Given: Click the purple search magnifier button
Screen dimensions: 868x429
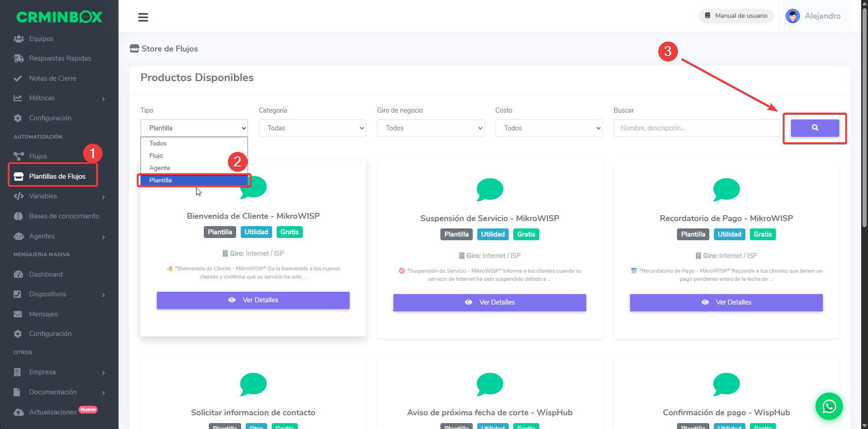Looking at the screenshot, I should pyautogui.click(x=815, y=128).
